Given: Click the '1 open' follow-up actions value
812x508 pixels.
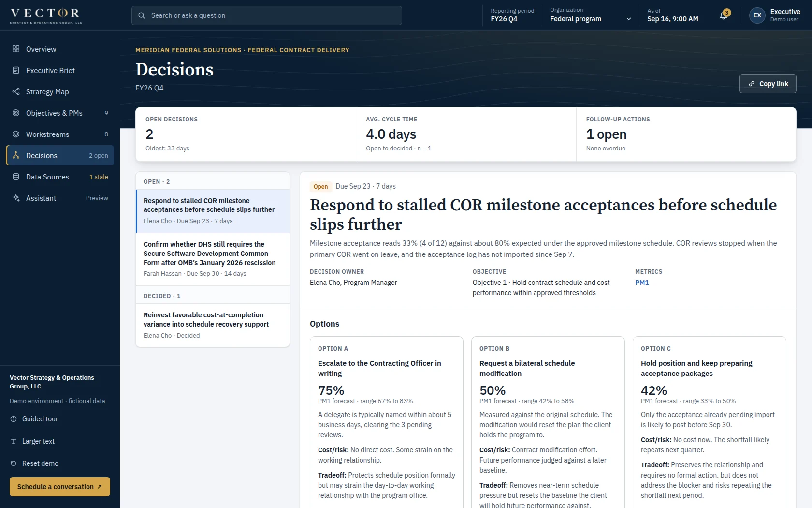Looking at the screenshot, I should coord(606,134).
